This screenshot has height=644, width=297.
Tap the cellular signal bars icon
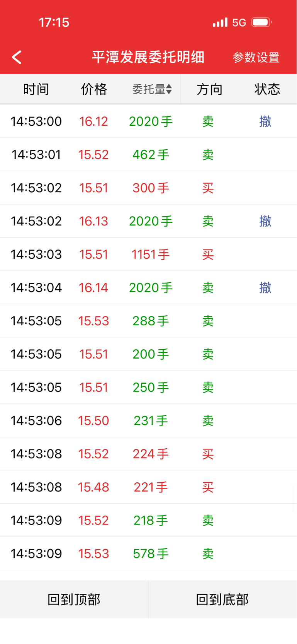[220, 22]
